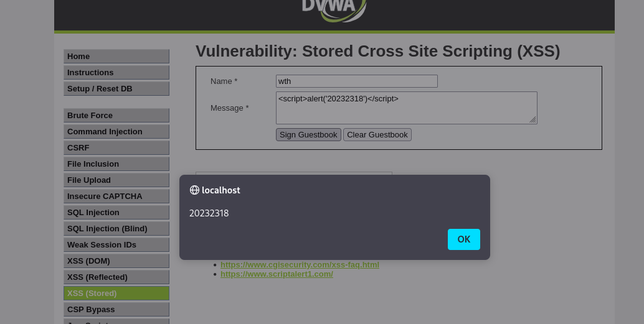Open the Home menu item
The image size is (644, 324).
116,56
